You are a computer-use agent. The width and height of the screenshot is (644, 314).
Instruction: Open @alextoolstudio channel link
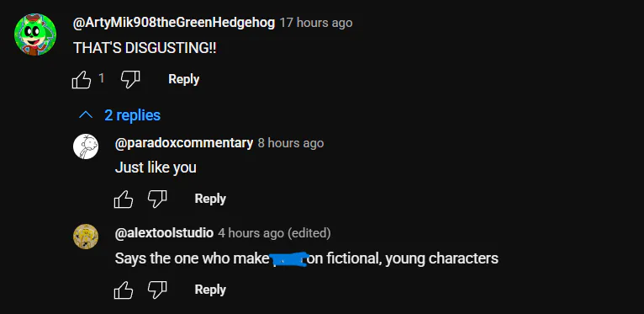click(164, 233)
